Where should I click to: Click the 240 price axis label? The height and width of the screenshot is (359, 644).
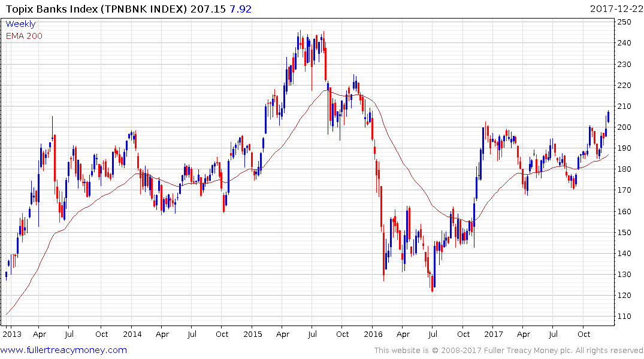pyautogui.click(x=624, y=43)
